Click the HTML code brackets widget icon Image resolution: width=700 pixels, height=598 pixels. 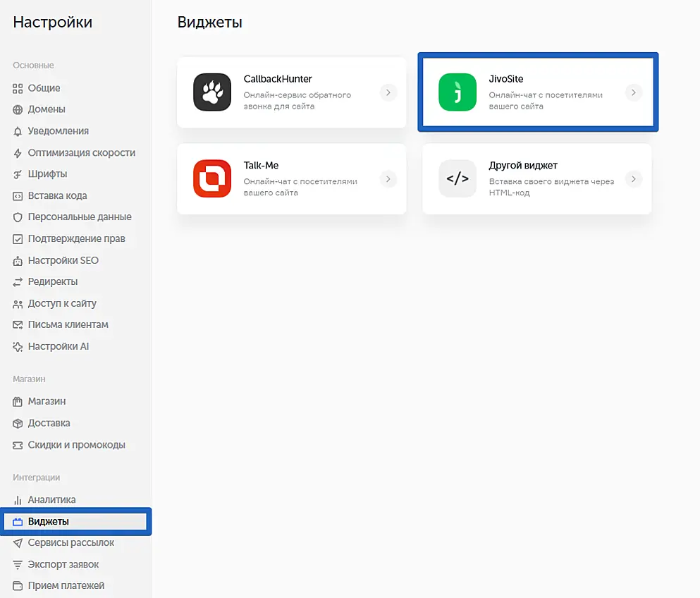(x=458, y=178)
